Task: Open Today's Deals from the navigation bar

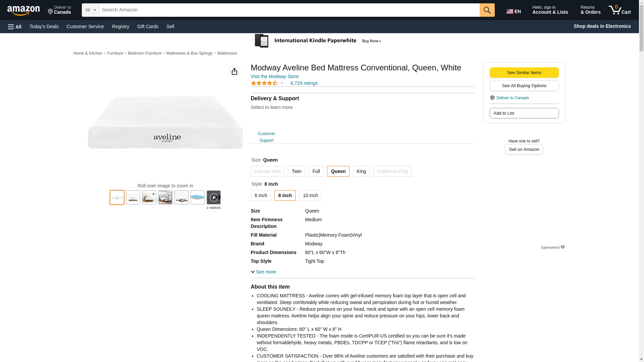Action: click(44, 26)
